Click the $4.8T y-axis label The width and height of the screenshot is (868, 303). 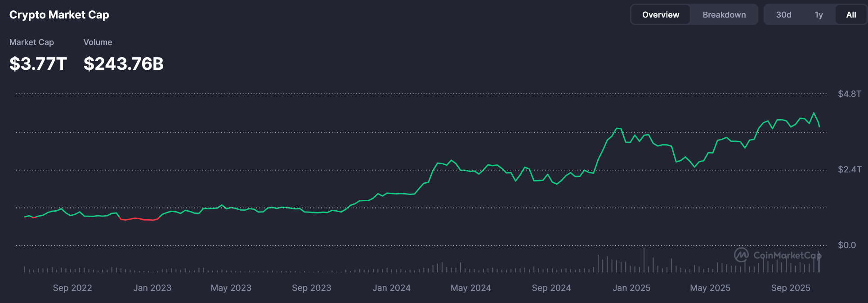849,94
